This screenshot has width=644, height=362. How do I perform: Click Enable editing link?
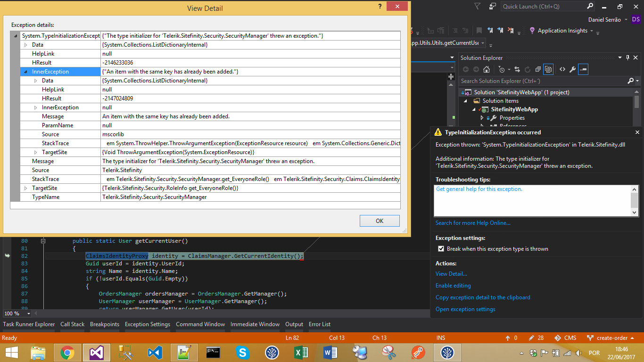[x=453, y=286]
